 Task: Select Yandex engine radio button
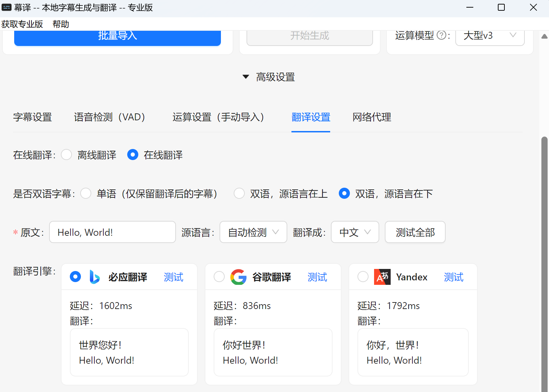pyautogui.click(x=363, y=277)
